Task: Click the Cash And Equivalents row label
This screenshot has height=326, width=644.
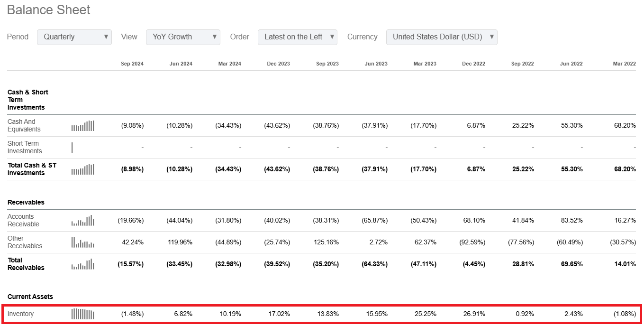Action: click(x=24, y=126)
